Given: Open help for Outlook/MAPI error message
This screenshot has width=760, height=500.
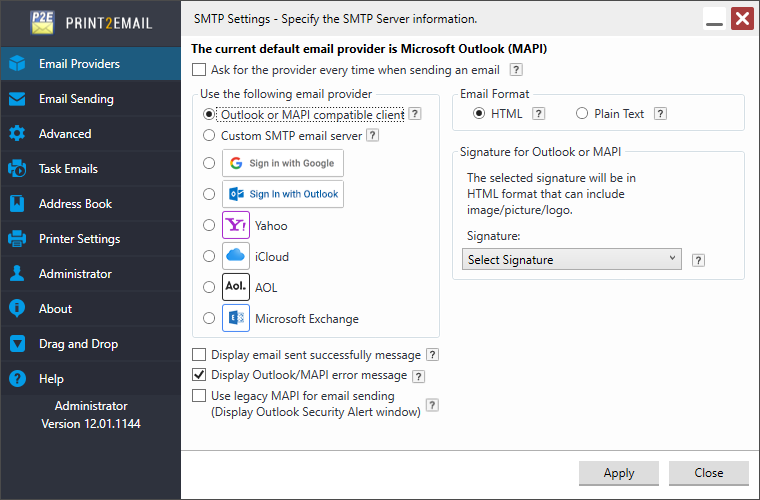Looking at the screenshot, I should pyautogui.click(x=418, y=376).
